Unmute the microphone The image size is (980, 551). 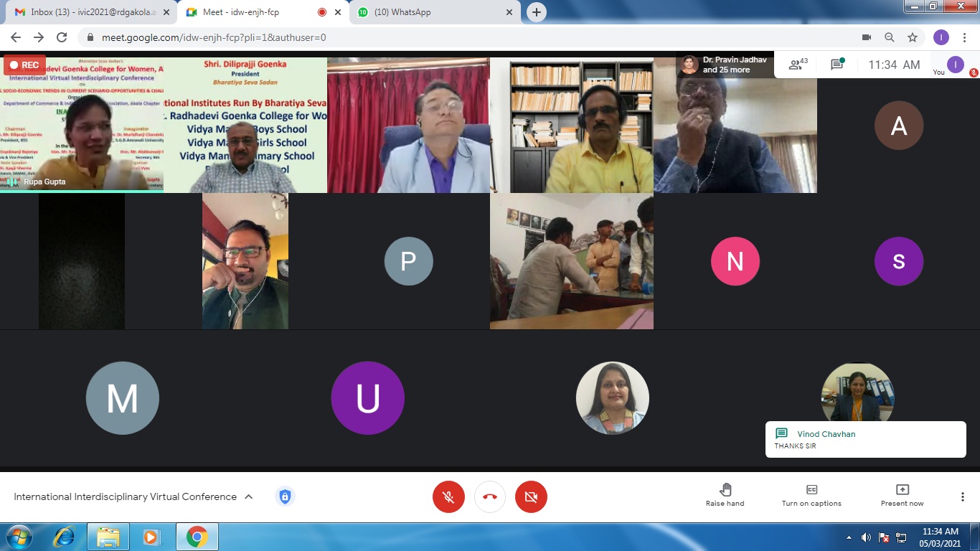click(448, 496)
